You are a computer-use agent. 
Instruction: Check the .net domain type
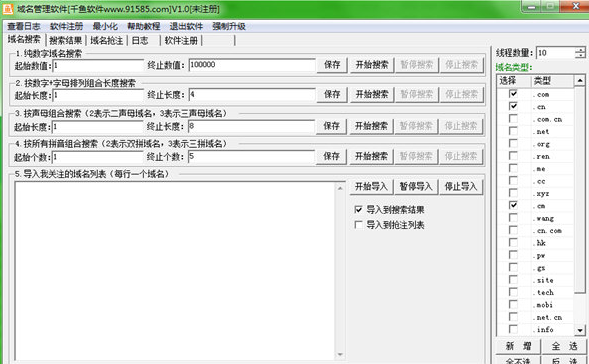[x=513, y=131]
